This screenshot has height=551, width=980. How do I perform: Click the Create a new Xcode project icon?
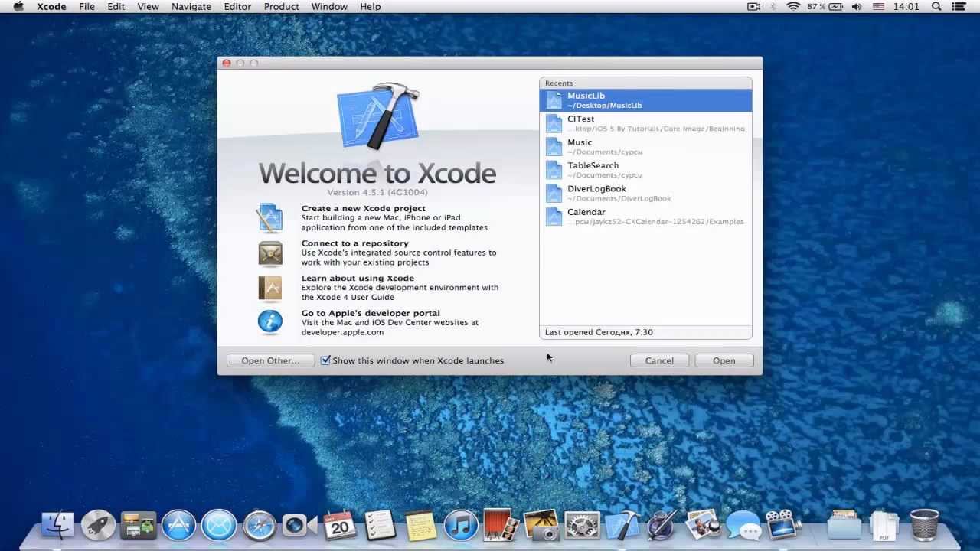(270, 218)
